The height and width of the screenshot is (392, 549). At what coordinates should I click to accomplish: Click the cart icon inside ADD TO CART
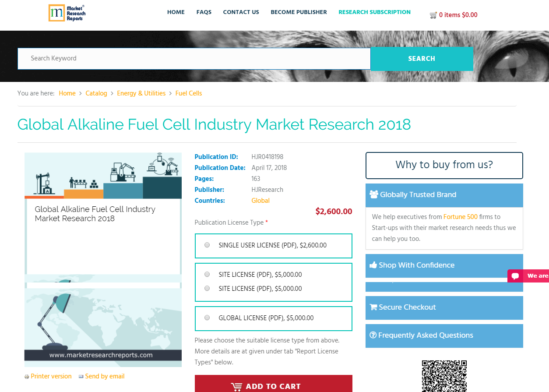pos(237,386)
